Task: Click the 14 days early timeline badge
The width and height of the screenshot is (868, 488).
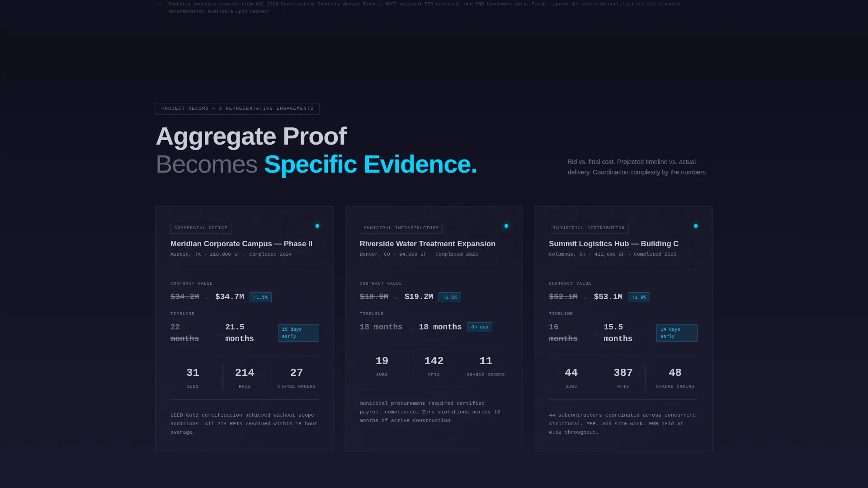Action: 677,333
